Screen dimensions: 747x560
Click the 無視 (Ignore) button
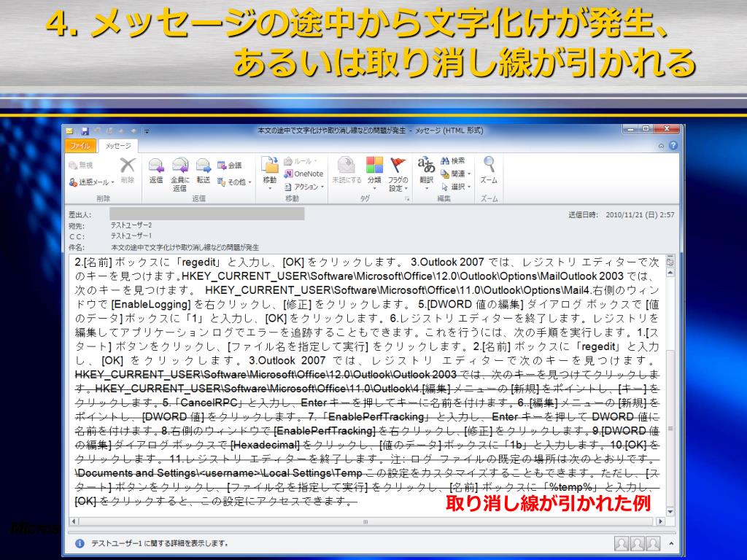[x=80, y=165]
